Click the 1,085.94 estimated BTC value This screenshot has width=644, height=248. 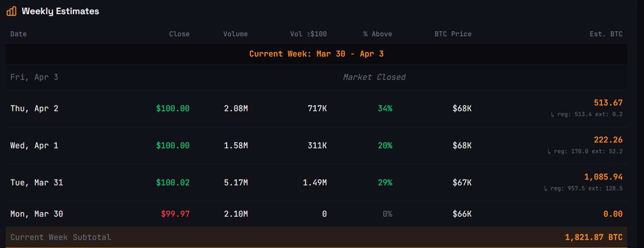[x=603, y=177]
